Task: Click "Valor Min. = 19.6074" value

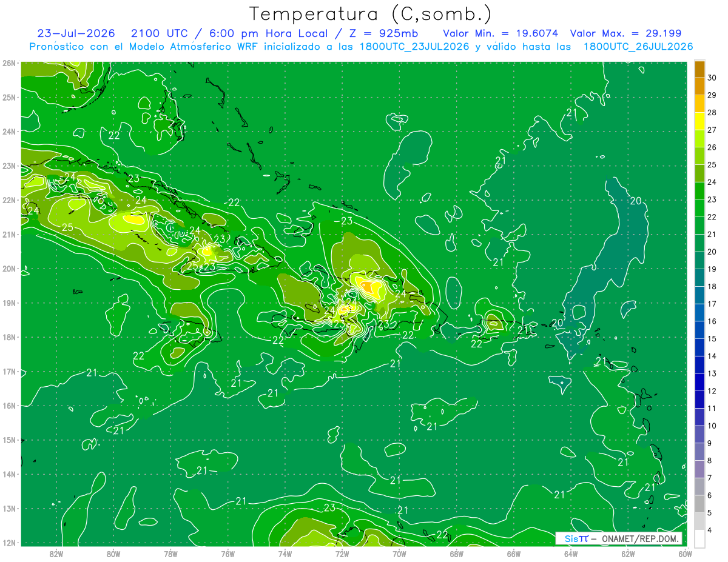Action: point(500,33)
